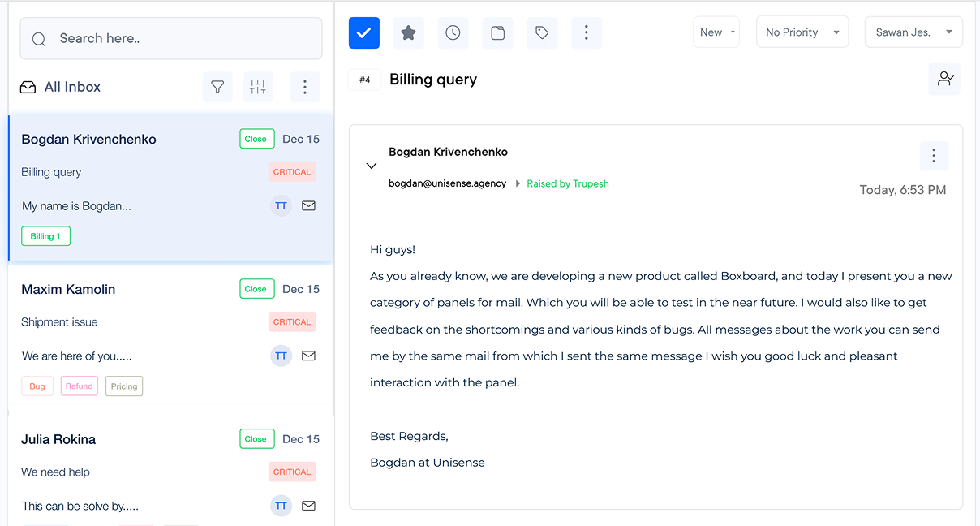Open the inbox sliders settings icon
Image resolution: width=980 pixels, height=526 pixels.
click(x=258, y=87)
